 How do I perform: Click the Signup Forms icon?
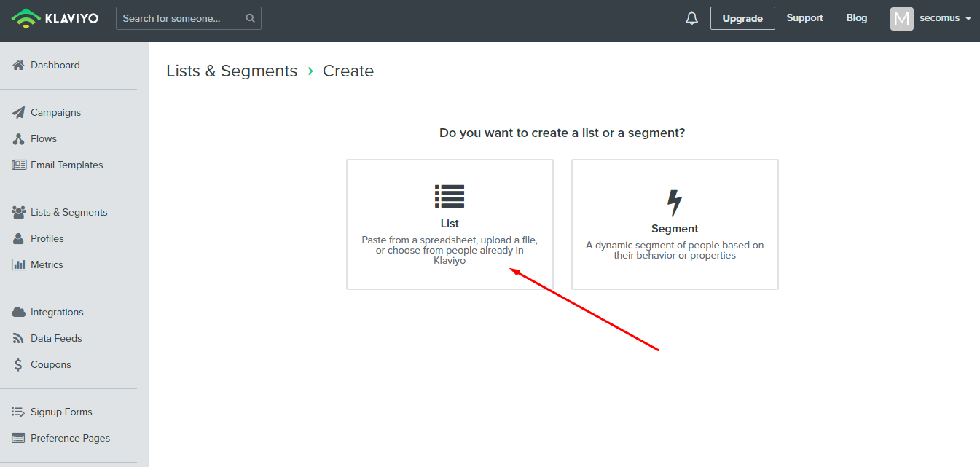point(19,412)
